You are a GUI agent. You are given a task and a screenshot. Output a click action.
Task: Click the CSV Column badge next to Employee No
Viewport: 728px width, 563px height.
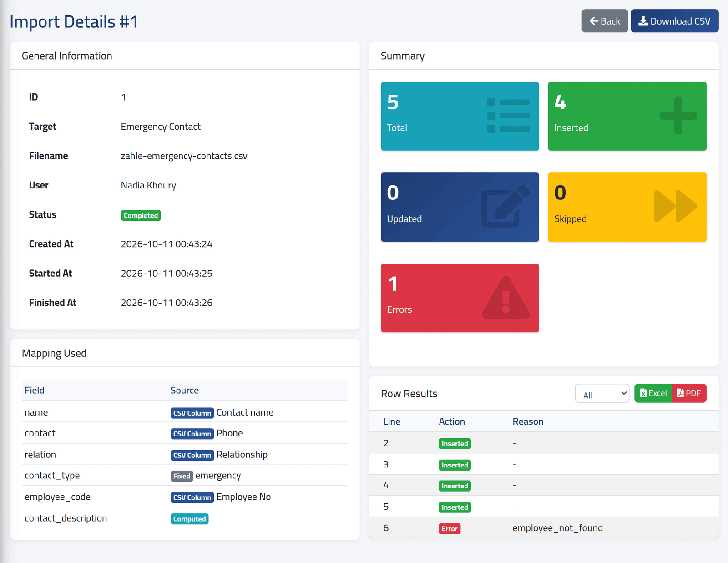point(192,497)
